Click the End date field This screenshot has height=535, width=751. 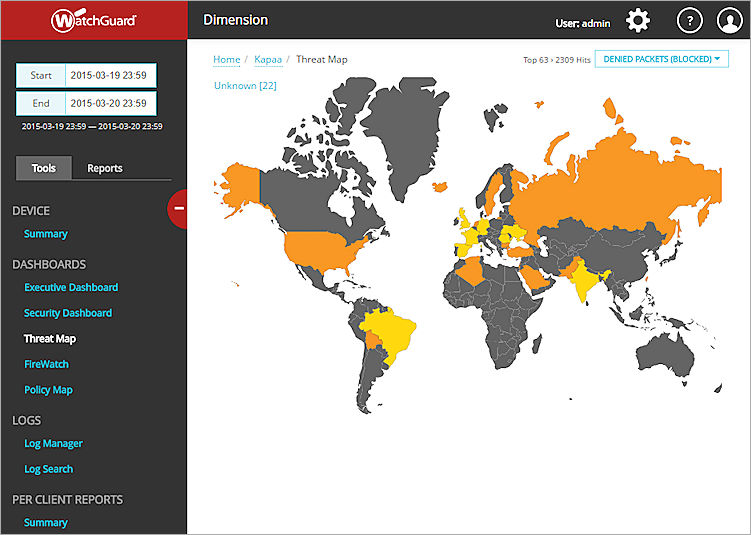(x=110, y=103)
